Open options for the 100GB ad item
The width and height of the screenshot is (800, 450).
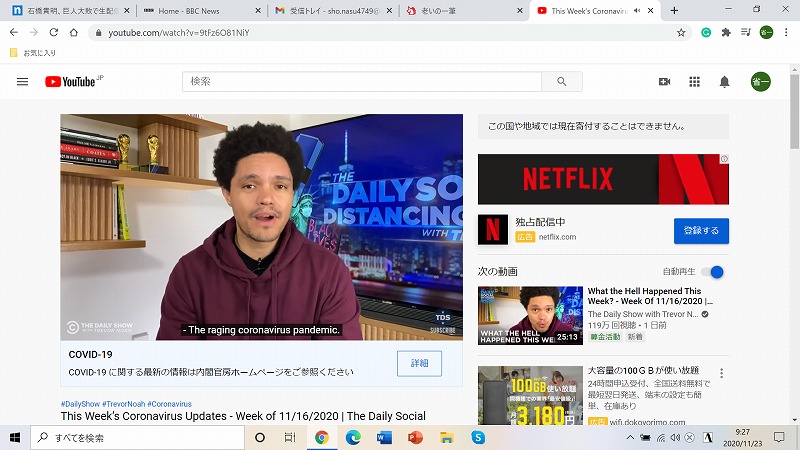721,373
